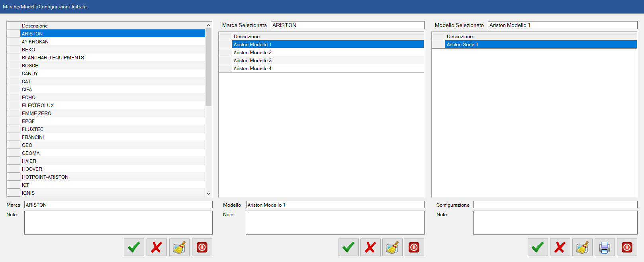Click the red X under Configurazione panel

pyautogui.click(x=560, y=247)
